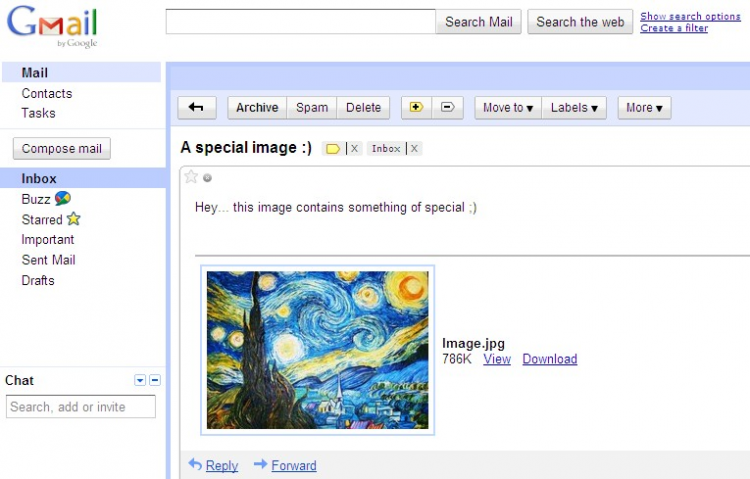Image resolution: width=750 pixels, height=479 pixels.
Task: Open Show search options link
Action: (x=690, y=16)
